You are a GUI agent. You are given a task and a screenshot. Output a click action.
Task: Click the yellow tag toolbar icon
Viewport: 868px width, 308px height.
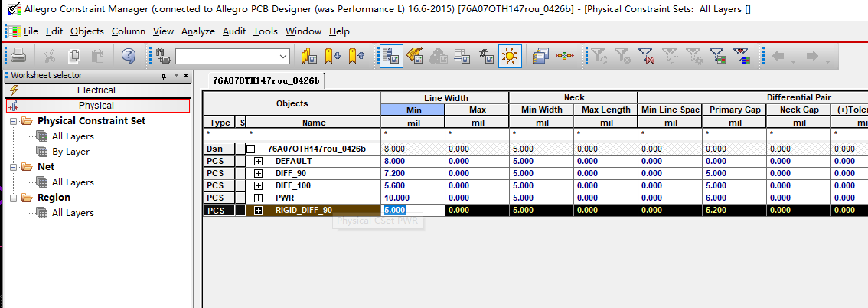click(414, 55)
